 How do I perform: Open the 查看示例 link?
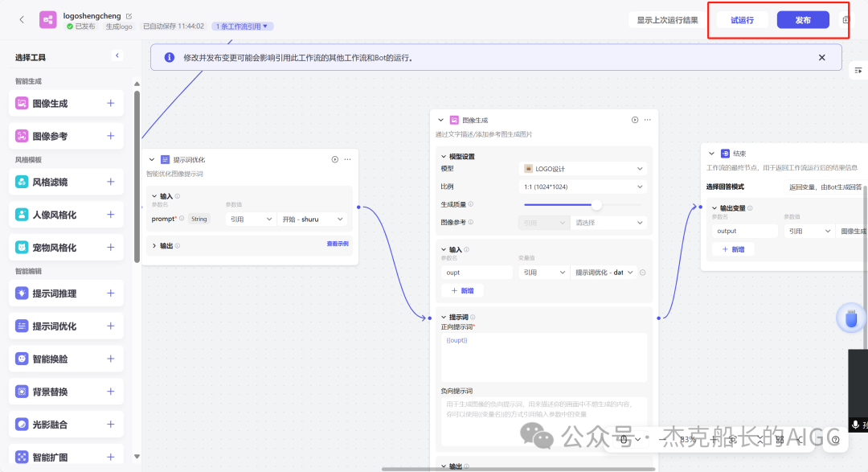(x=337, y=244)
